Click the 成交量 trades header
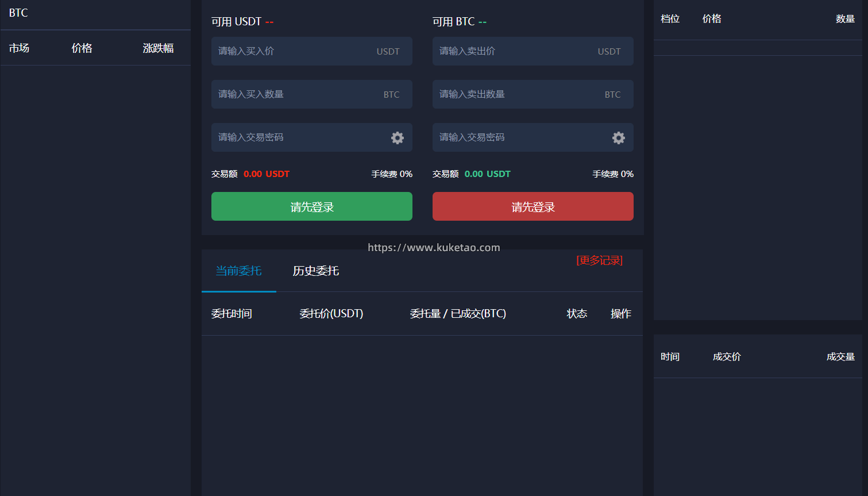This screenshot has height=496, width=868. (x=841, y=357)
